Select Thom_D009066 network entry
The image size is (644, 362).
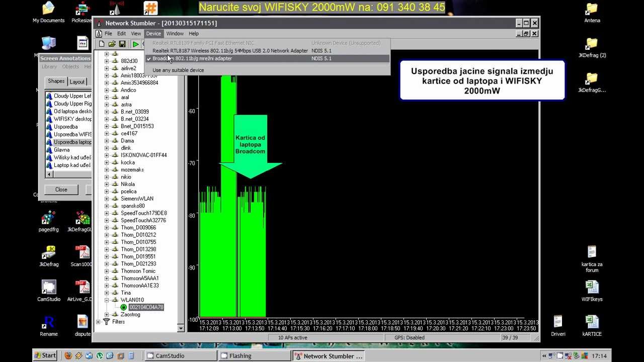(138, 228)
